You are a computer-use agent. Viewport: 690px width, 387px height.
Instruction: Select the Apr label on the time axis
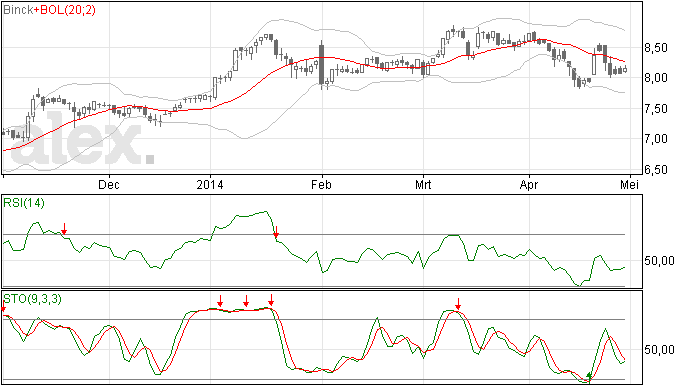(529, 184)
